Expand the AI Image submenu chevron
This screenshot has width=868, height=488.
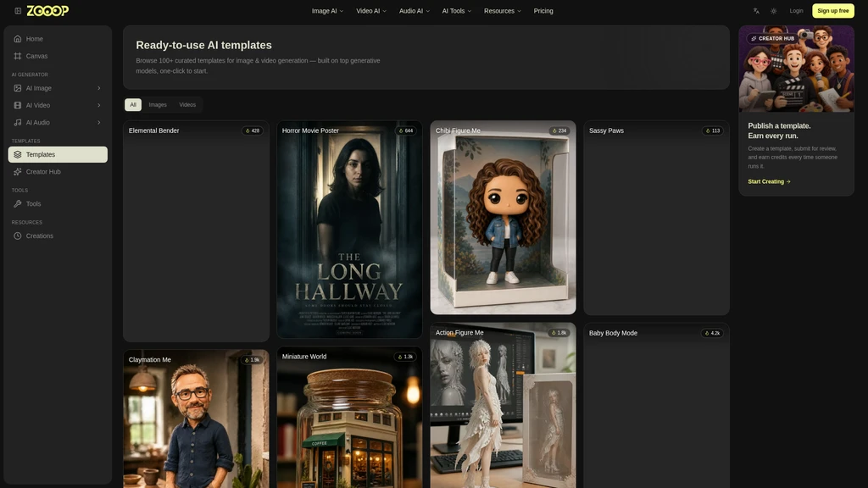click(x=99, y=88)
